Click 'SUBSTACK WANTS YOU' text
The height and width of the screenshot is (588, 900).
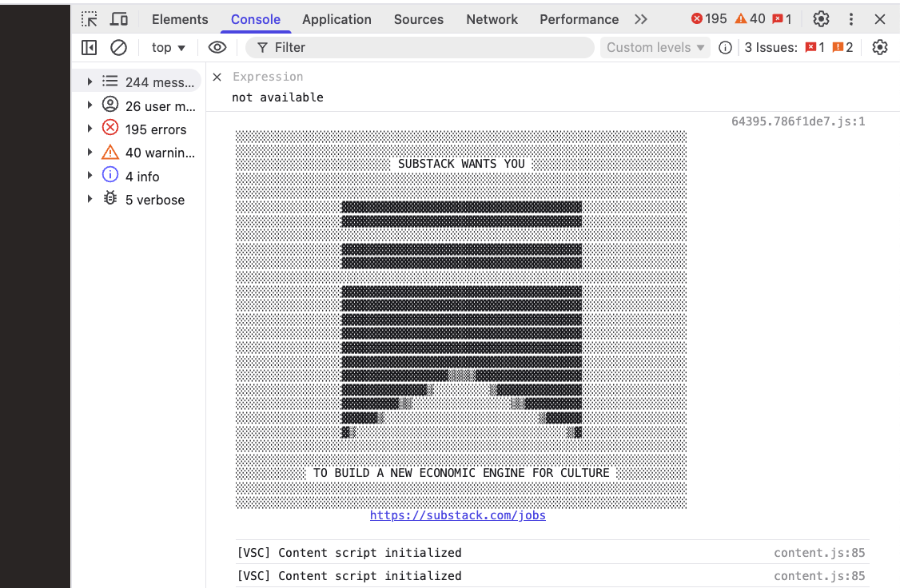461,164
